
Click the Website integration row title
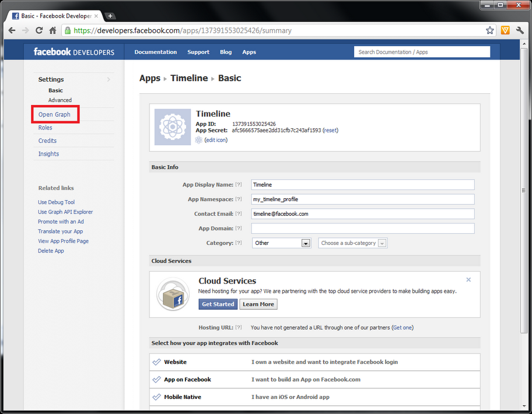pyautogui.click(x=175, y=362)
